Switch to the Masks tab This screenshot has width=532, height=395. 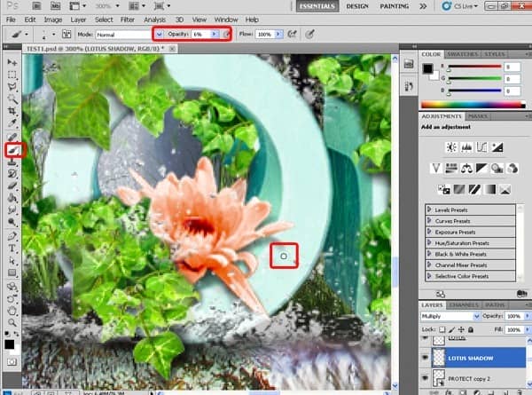(477, 116)
